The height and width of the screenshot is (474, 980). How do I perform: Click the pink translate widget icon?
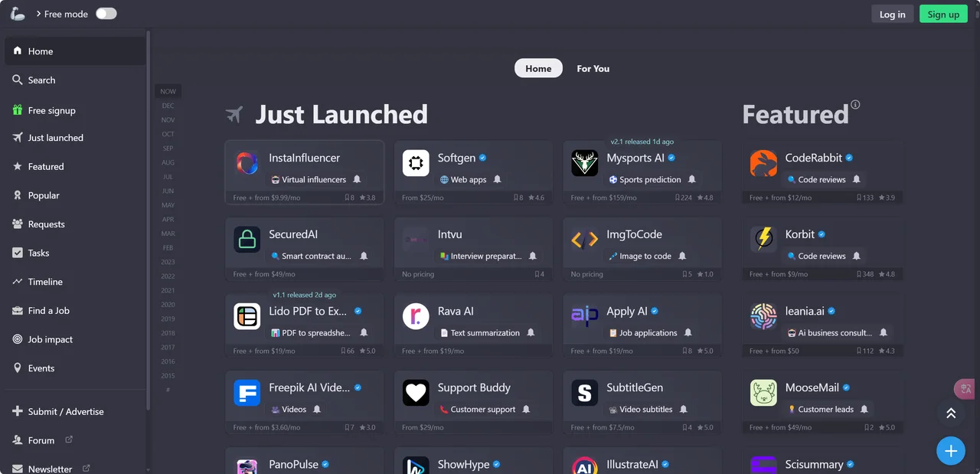pyautogui.click(x=964, y=389)
